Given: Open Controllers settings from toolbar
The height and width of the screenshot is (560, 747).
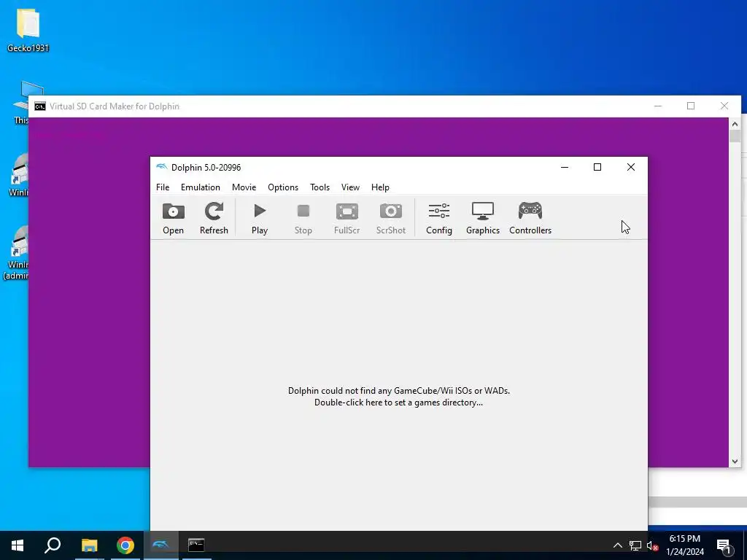Looking at the screenshot, I should coord(530,219).
